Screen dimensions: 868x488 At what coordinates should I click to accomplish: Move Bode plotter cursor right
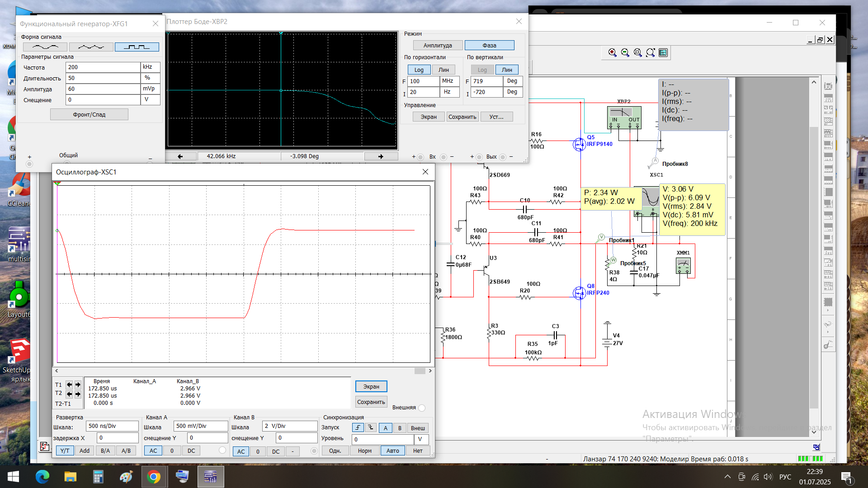click(x=381, y=156)
